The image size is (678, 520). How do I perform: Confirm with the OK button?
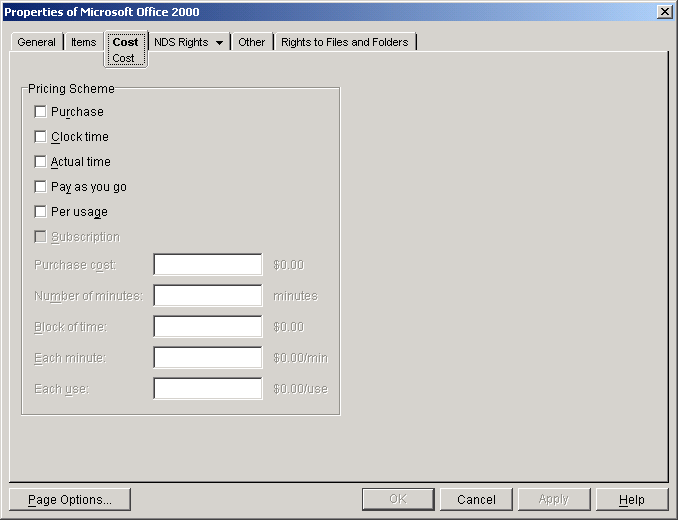(398, 500)
